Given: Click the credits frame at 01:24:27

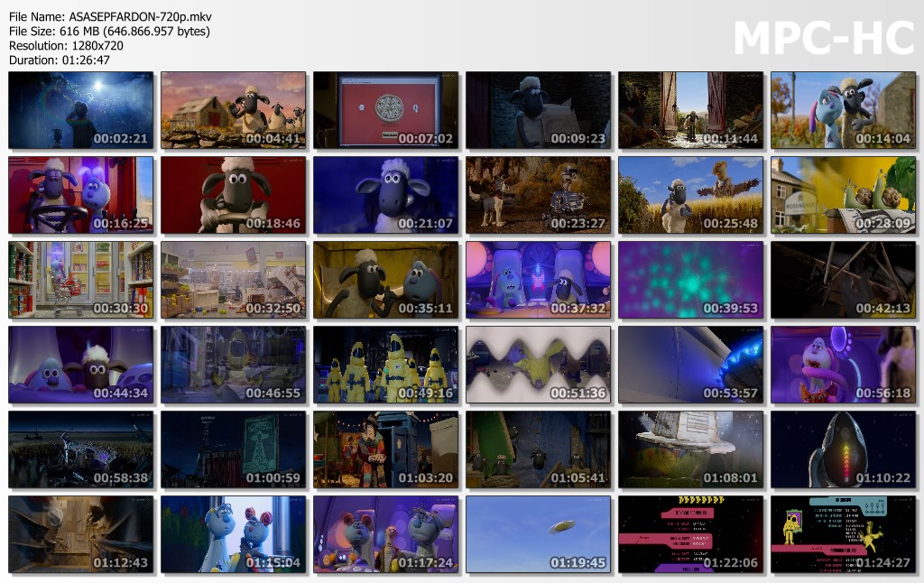Looking at the screenshot, I should pyautogui.click(x=844, y=534).
